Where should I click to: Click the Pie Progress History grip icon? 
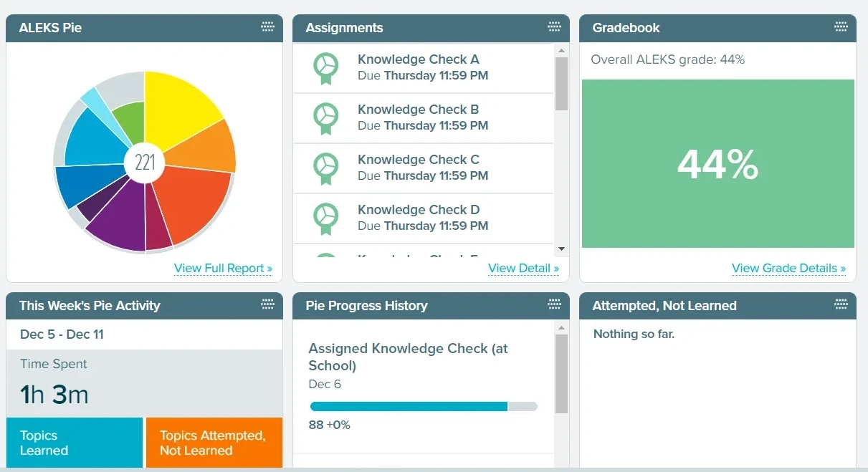click(554, 304)
